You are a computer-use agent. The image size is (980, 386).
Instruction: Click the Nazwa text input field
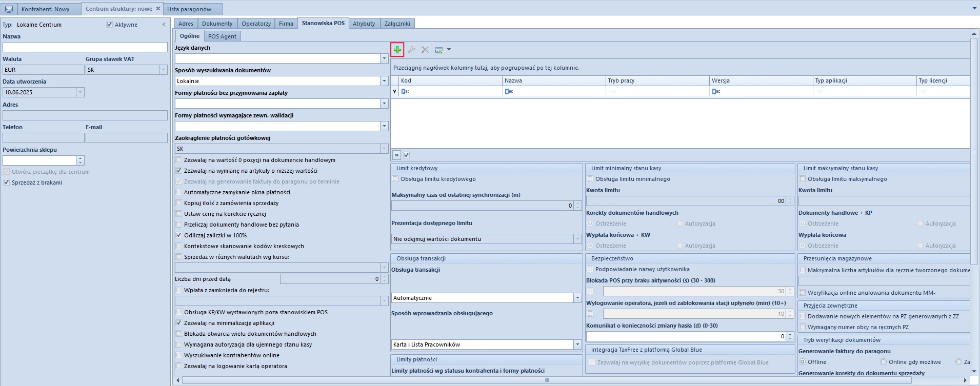click(x=85, y=47)
